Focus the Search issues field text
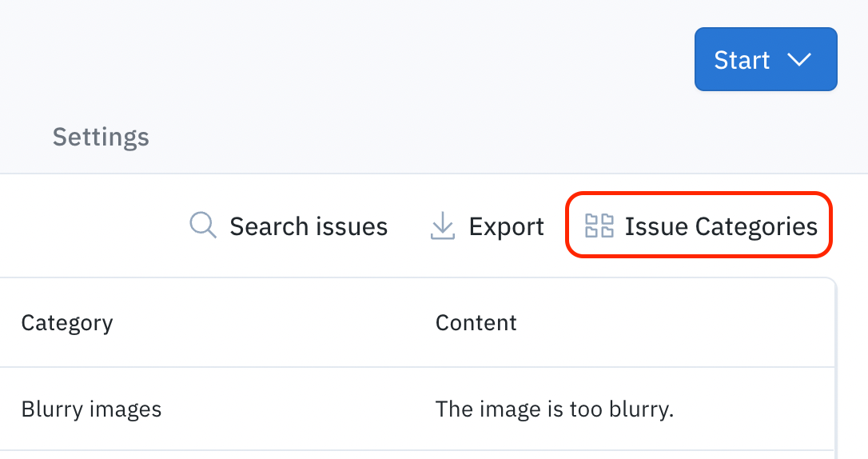 point(309,226)
